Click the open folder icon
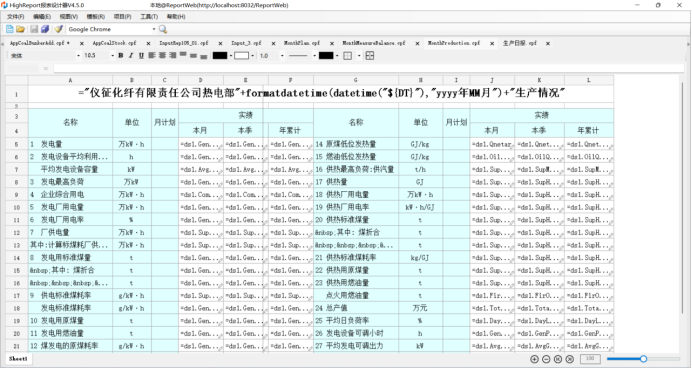The height and width of the screenshot is (368, 692). [20, 29]
